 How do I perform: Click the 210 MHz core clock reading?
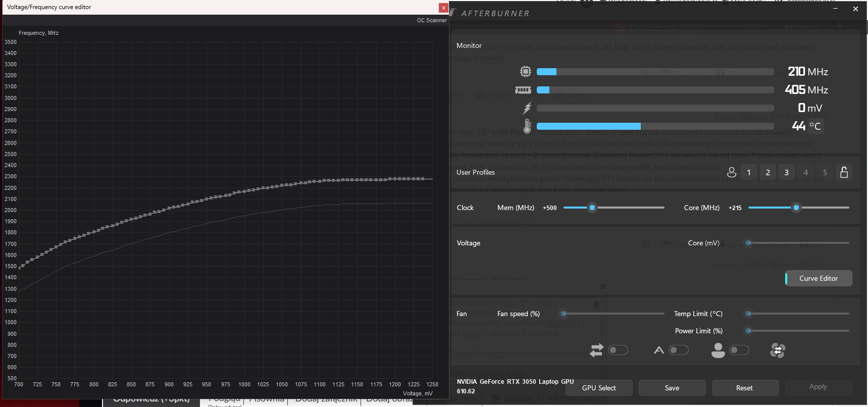808,72
